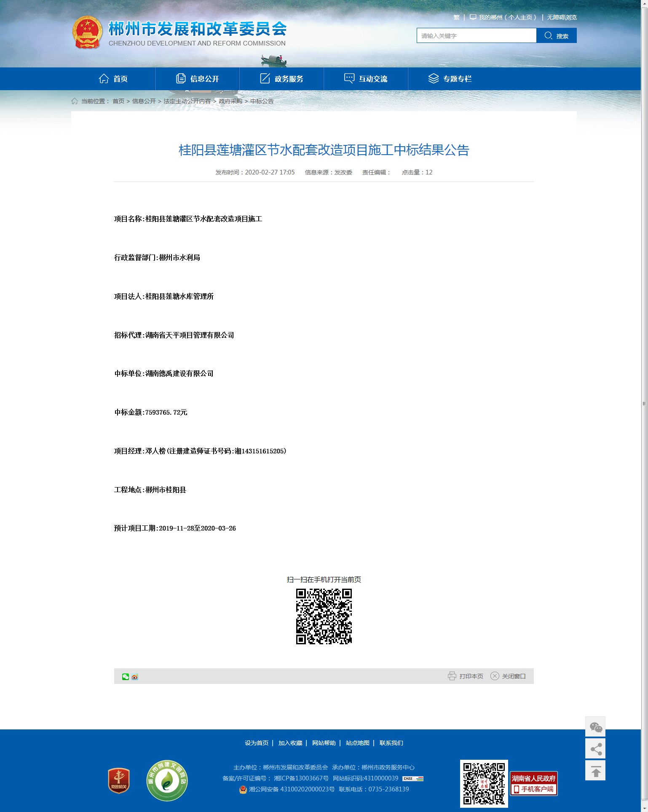Open 网站帮助 in the footer
648x812 pixels.
[324, 743]
